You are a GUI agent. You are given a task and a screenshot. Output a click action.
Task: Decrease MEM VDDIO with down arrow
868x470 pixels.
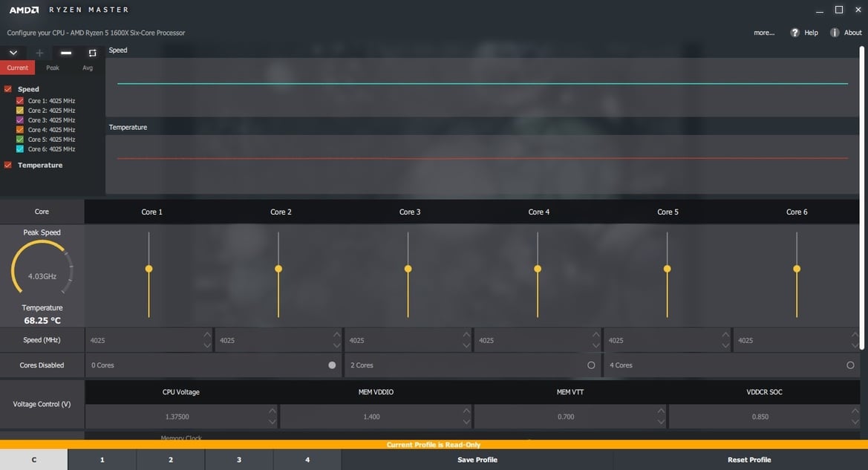point(466,422)
